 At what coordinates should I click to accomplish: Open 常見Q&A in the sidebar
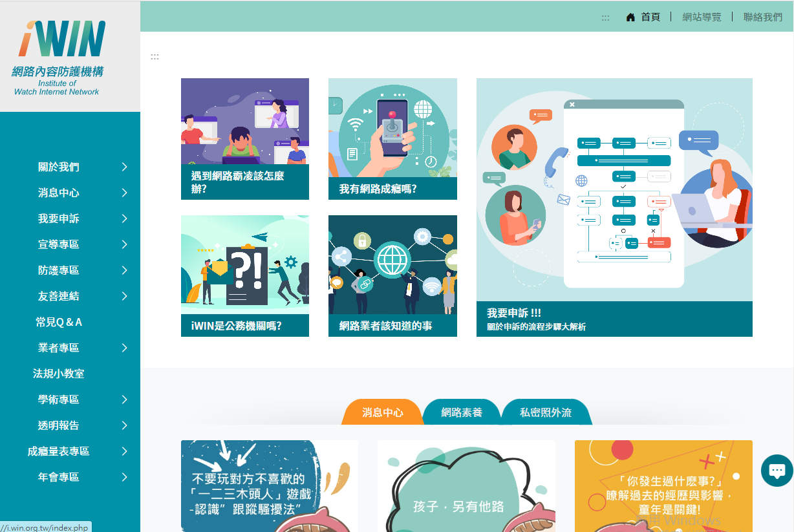coord(59,322)
